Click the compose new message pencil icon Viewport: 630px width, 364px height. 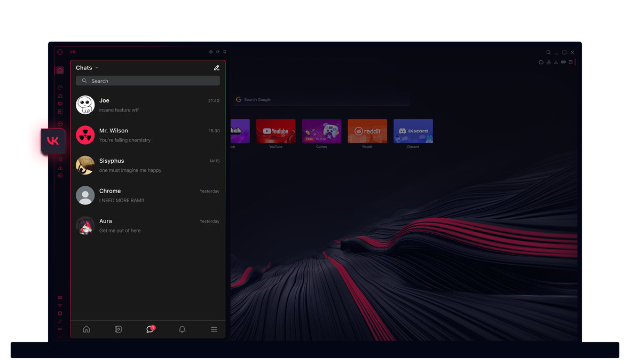216,68
